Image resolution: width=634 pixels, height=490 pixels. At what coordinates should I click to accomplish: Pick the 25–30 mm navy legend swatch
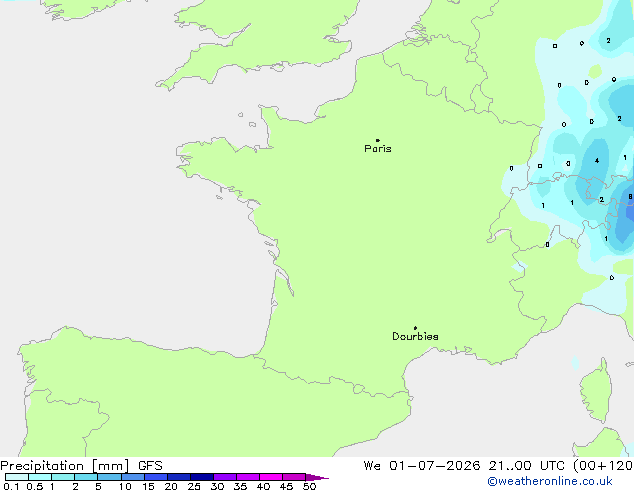pos(202,477)
